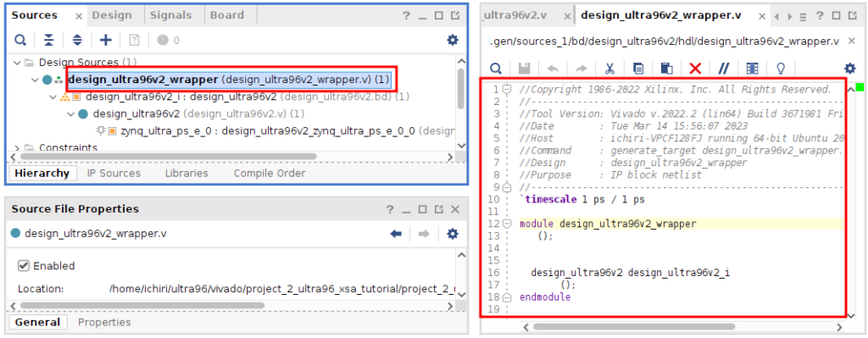Collapse the design_ultra96v2_i block design node
868x338 pixels.
point(53,97)
